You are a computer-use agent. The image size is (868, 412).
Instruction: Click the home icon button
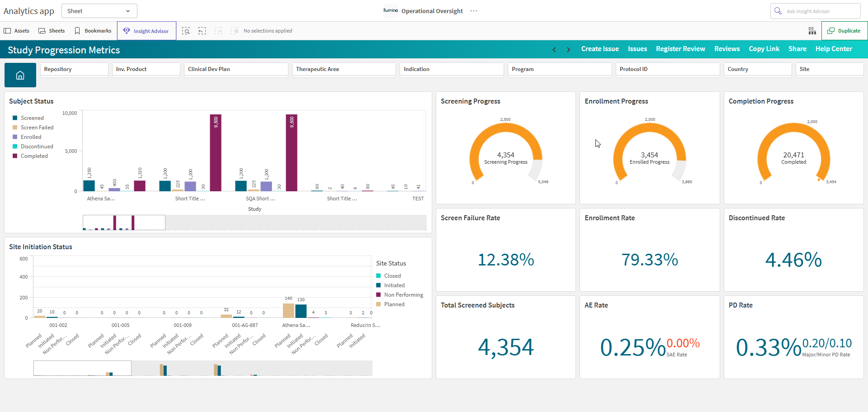pos(20,75)
